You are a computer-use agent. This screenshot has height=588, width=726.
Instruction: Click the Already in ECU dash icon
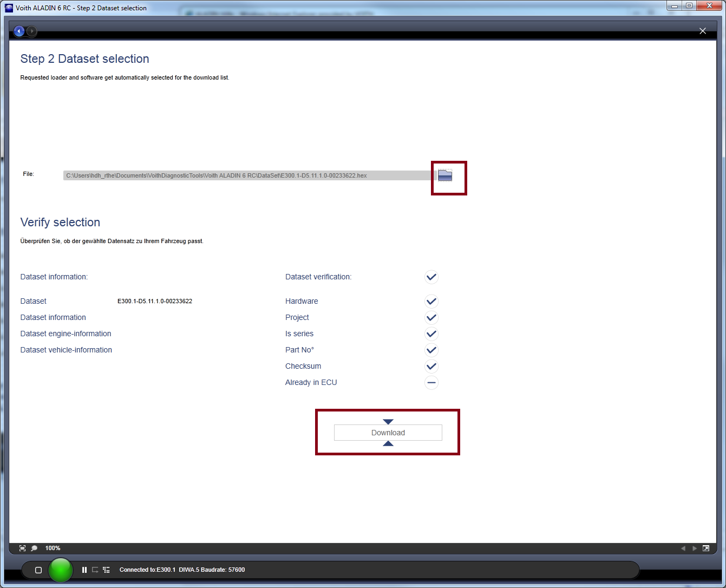click(x=431, y=383)
